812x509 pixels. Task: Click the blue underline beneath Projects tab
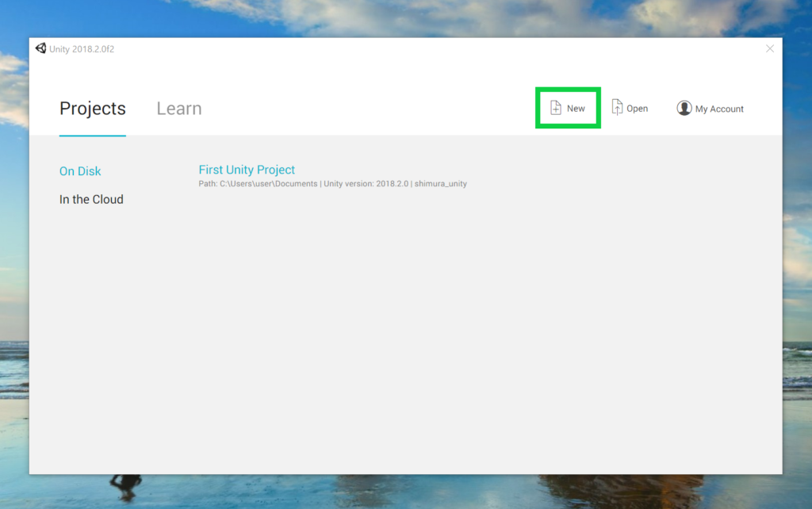pos(92,136)
